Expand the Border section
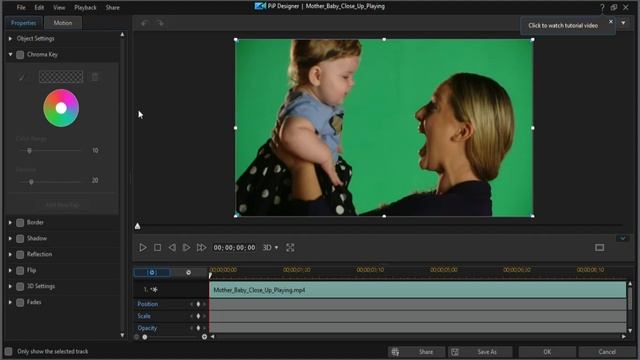The image size is (640, 360). 10,222
